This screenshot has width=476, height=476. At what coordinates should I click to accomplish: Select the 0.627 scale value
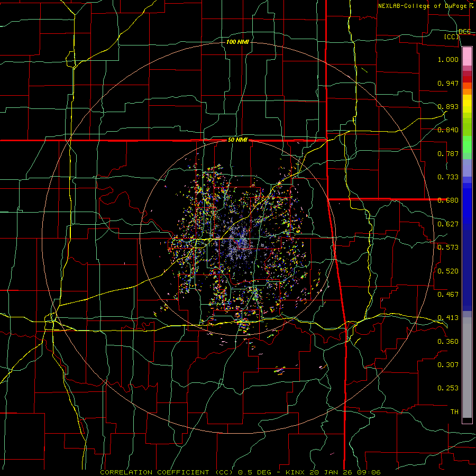[x=448, y=224]
